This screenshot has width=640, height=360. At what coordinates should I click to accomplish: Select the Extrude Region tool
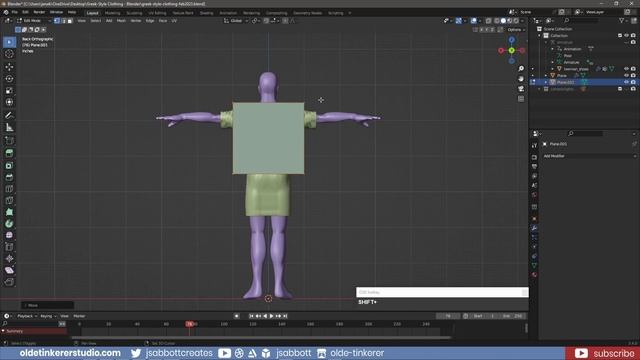coord(9,153)
